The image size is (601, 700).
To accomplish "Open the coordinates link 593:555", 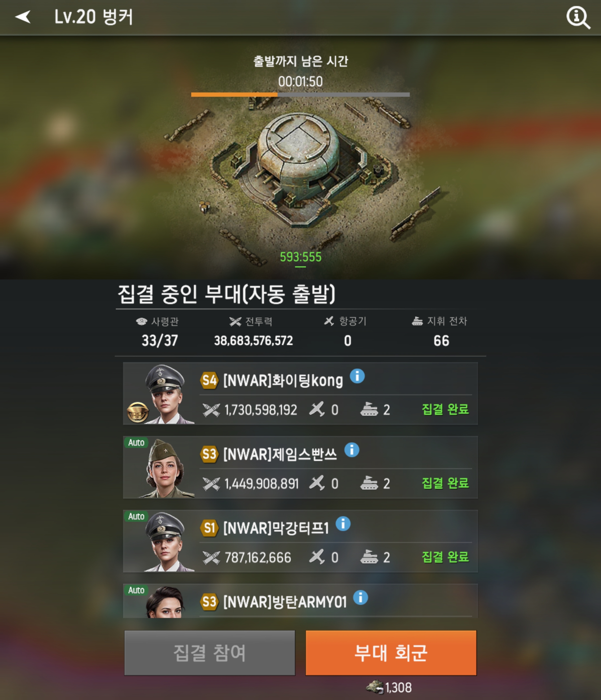I will click(300, 257).
